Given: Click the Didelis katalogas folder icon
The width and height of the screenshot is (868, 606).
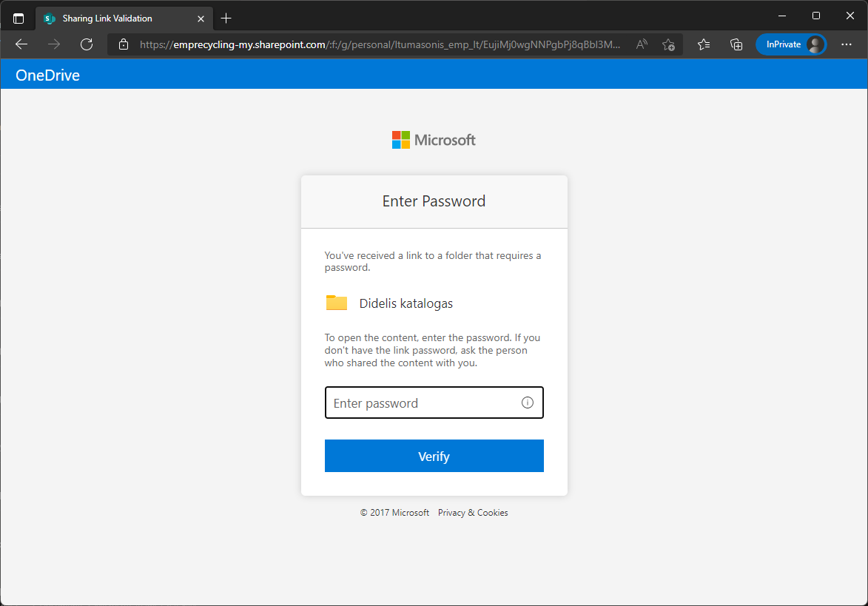Looking at the screenshot, I should [337, 303].
